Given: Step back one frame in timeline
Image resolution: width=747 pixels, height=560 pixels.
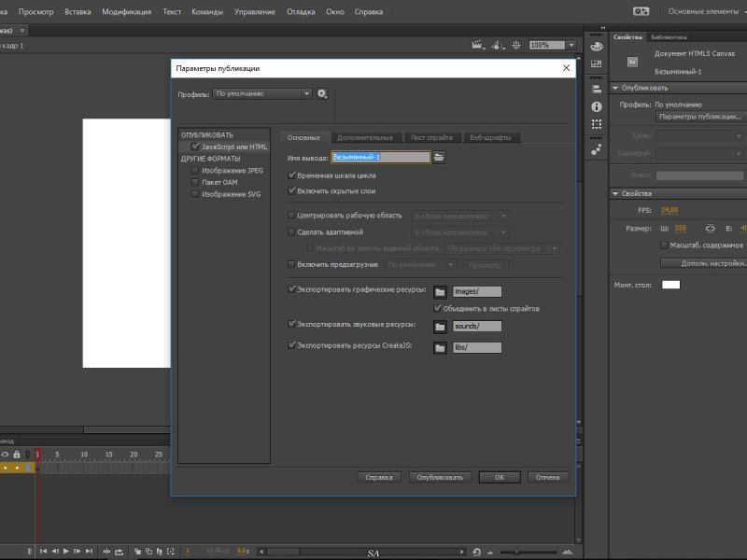Looking at the screenshot, I should (55, 552).
